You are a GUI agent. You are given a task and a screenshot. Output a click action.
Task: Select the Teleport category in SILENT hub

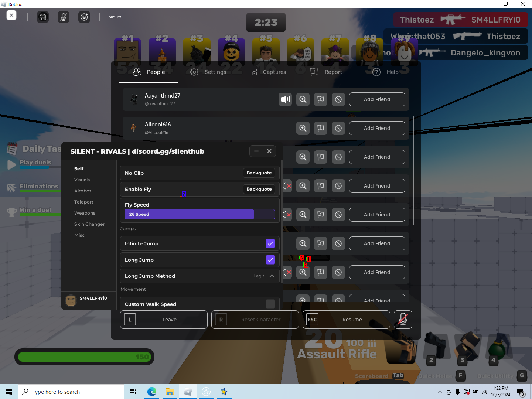click(x=84, y=202)
